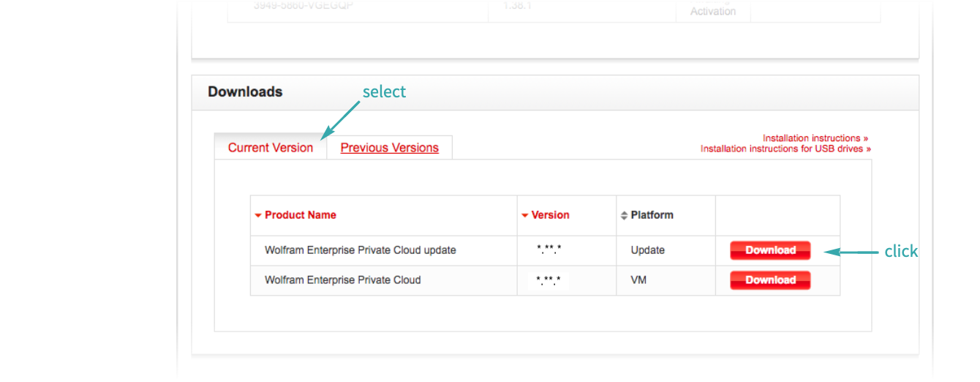Click the Downloads section heading
This screenshot has width=980, height=382.
[x=245, y=92]
